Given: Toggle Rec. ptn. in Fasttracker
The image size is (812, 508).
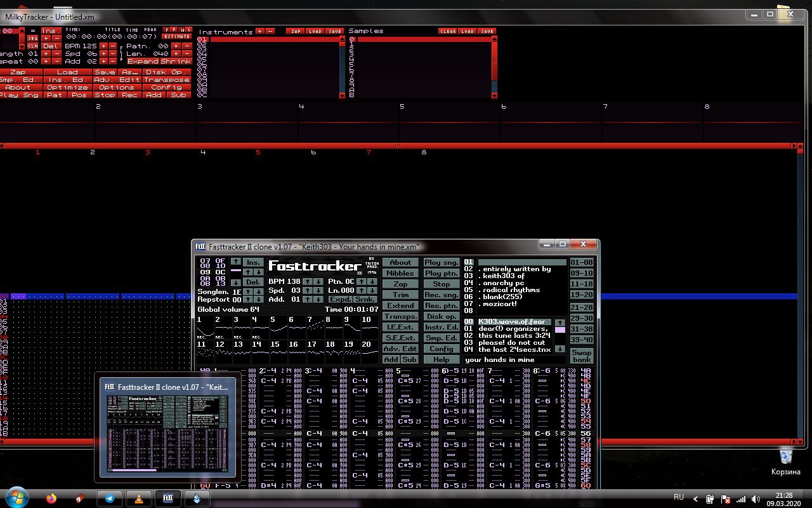Looking at the screenshot, I should coord(442,305).
